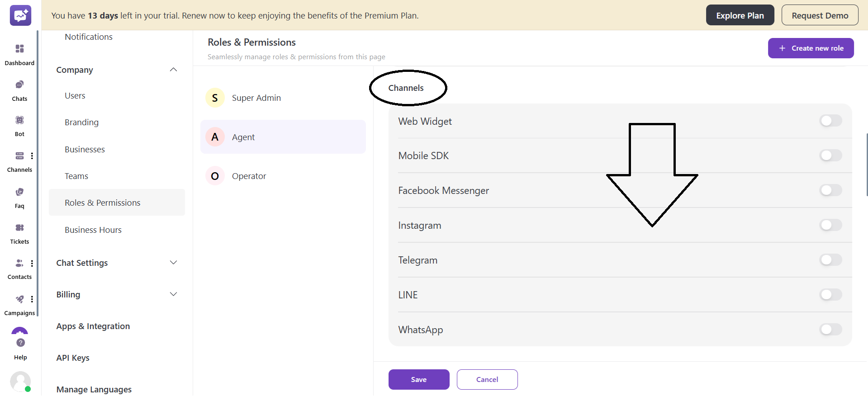Click the page scrollbar on right edge

(x=867, y=165)
